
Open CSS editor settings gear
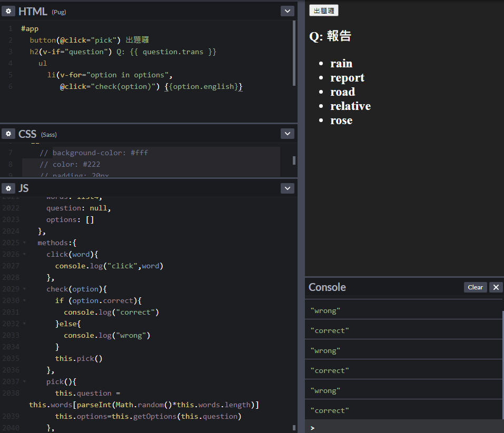(x=8, y=134)
